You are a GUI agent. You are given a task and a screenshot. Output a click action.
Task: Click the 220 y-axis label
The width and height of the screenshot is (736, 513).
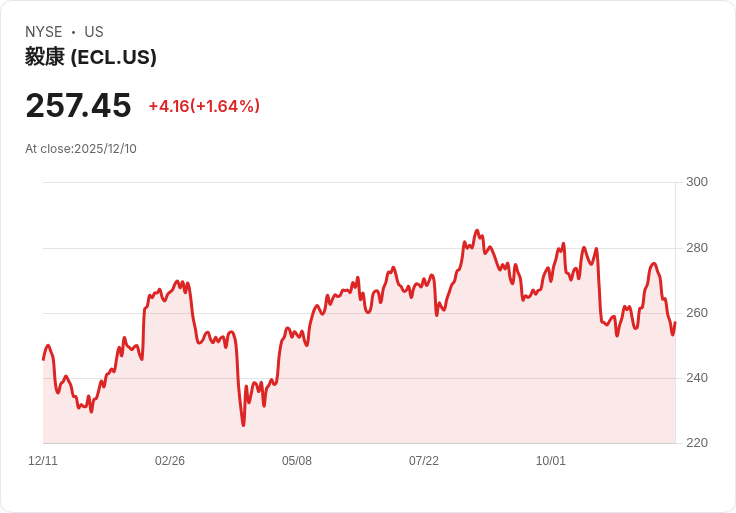click(x=697, y=443)
